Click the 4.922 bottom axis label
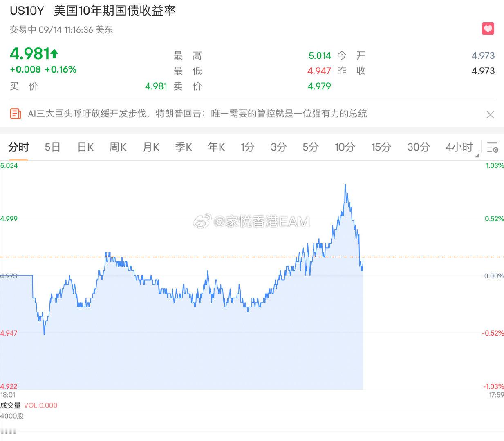Image resolution: width=504 pixels, height=441 pixels. coord(9,386)
